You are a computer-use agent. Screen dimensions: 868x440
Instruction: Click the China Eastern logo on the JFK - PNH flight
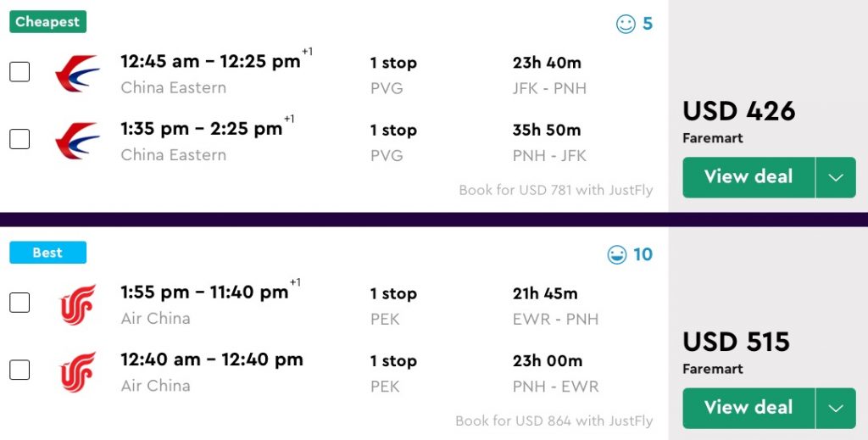77,74
